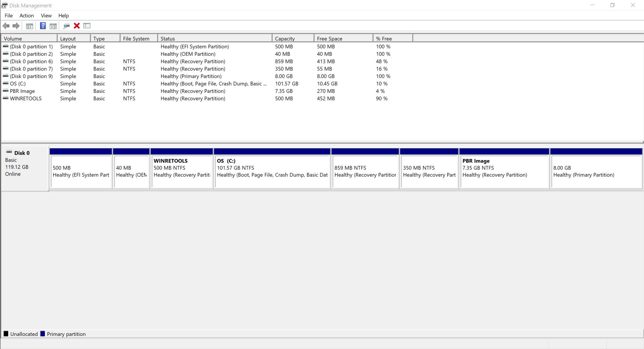Screen dimensions: 644x349
Task: Open the Action menu
Action: tap(26, 15)
